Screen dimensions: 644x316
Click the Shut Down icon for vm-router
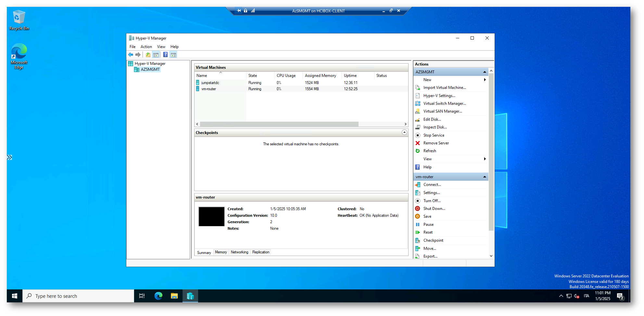[418, 209]
